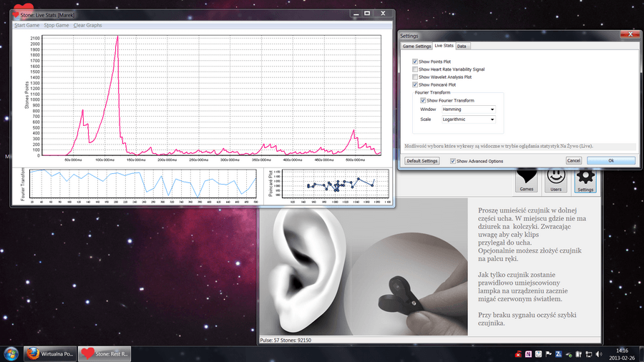Click the status text Pulse: 57 Stones: 92150
644x362 pixels.
tap(286, 341)
